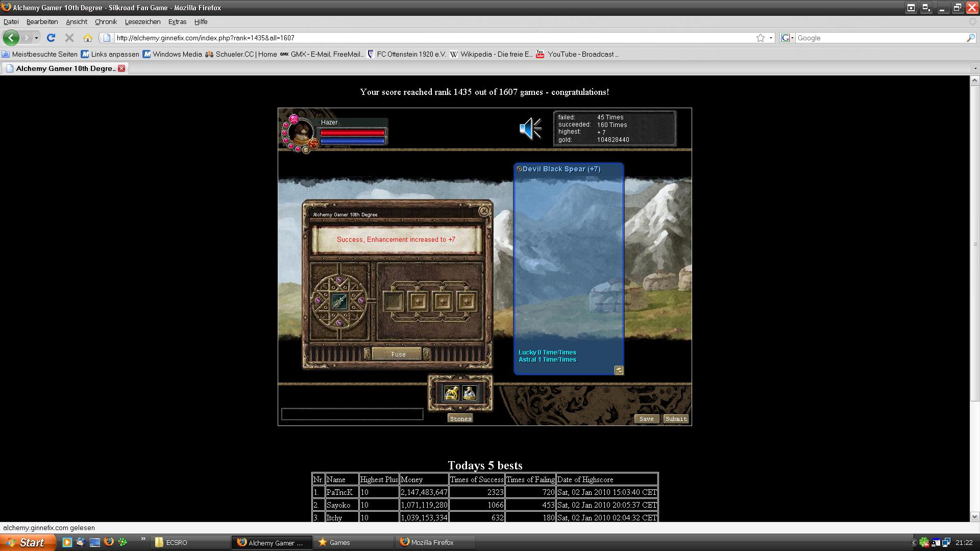The width and height of the screenshot is (980, 551).
Task: Save the current game progress
Action: click(x=646, y=419)
